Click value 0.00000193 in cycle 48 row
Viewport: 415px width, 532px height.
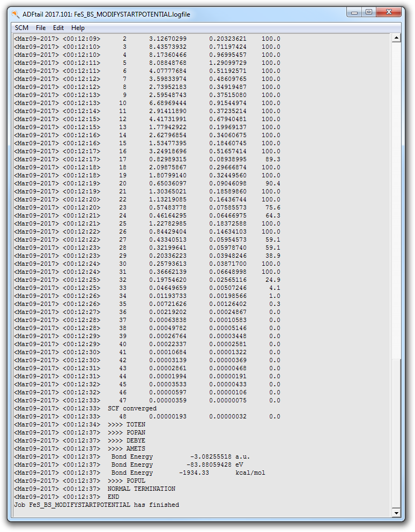[168, 416]
